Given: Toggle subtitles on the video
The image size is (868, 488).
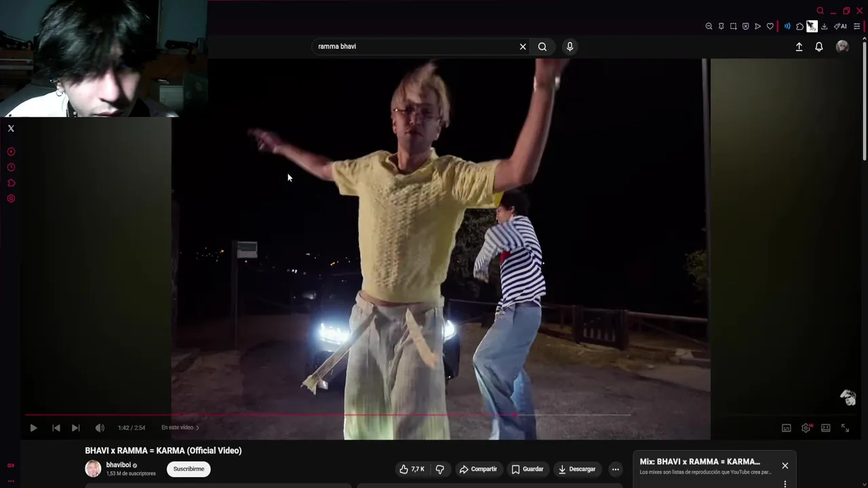Looking at the screenshot, I should 787,428.
